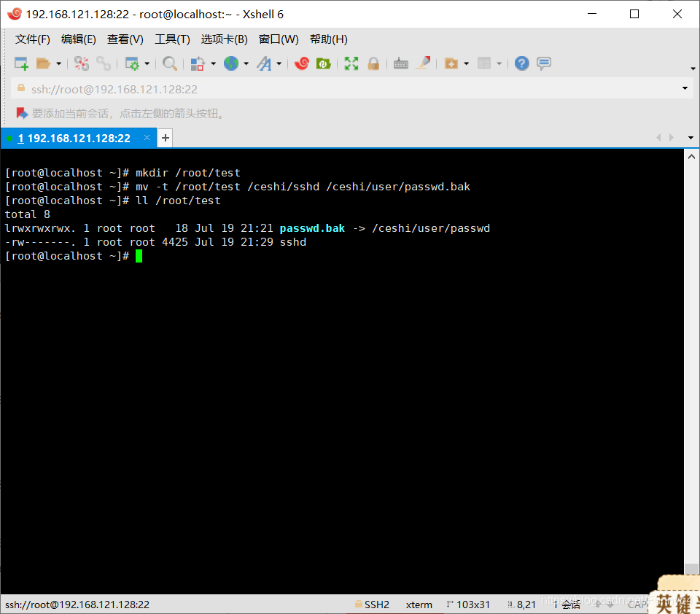Click the 'mkdir /root/test' command line

click(x=188, y=173)
